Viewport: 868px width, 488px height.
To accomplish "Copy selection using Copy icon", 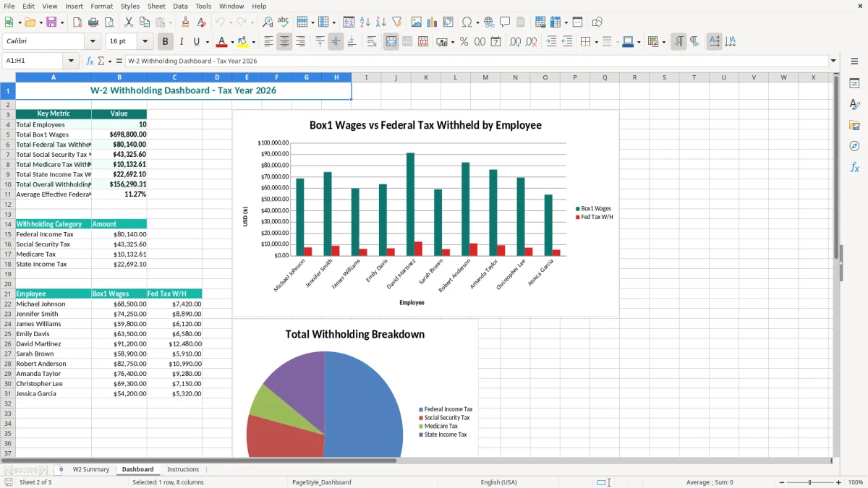I will tap(144, 22).
